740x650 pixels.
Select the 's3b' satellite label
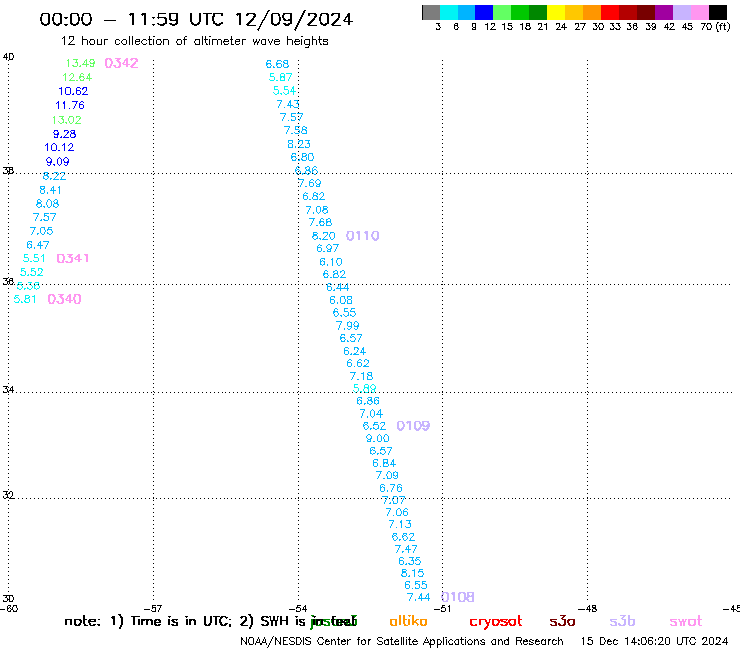(x=622, y=621)
